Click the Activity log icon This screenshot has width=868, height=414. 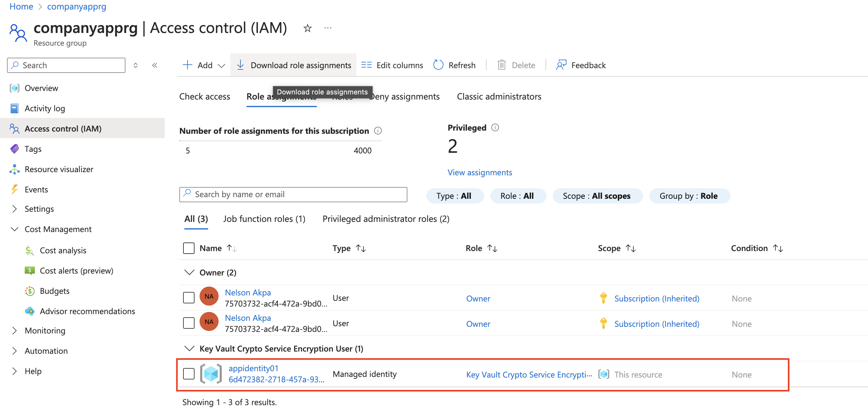(15, 108)
